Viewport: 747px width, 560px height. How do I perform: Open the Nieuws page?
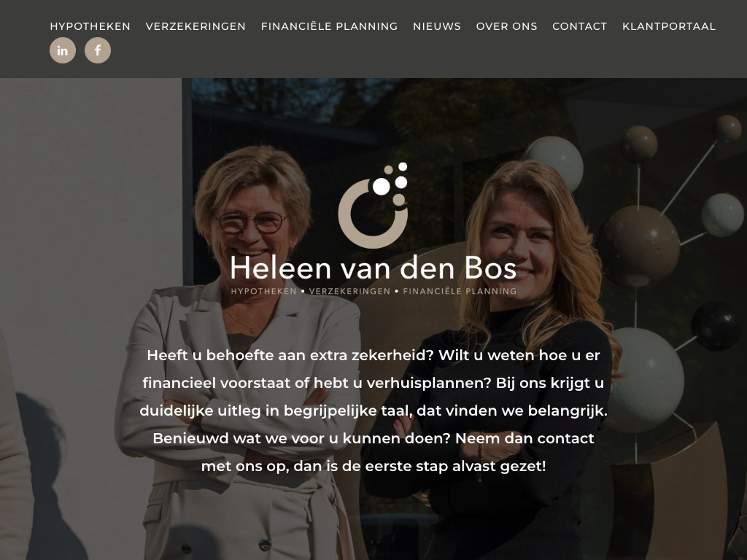[437, 26]
